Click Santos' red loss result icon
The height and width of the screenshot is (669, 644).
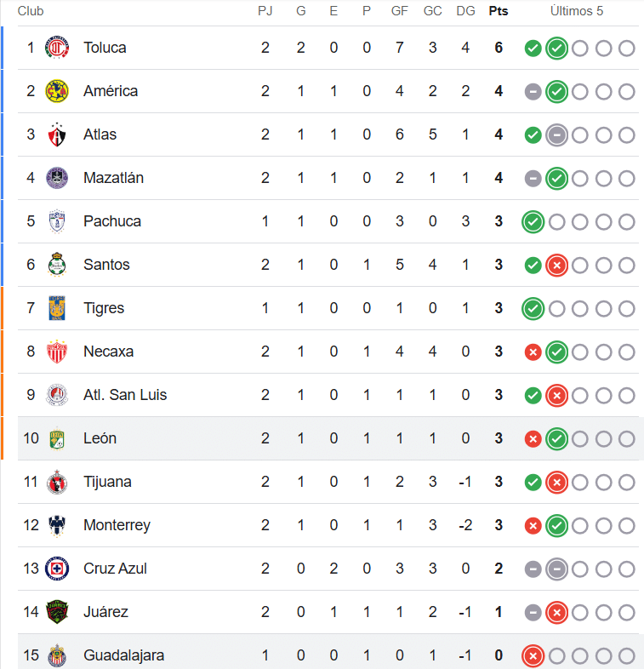click(x=556, y=266)
